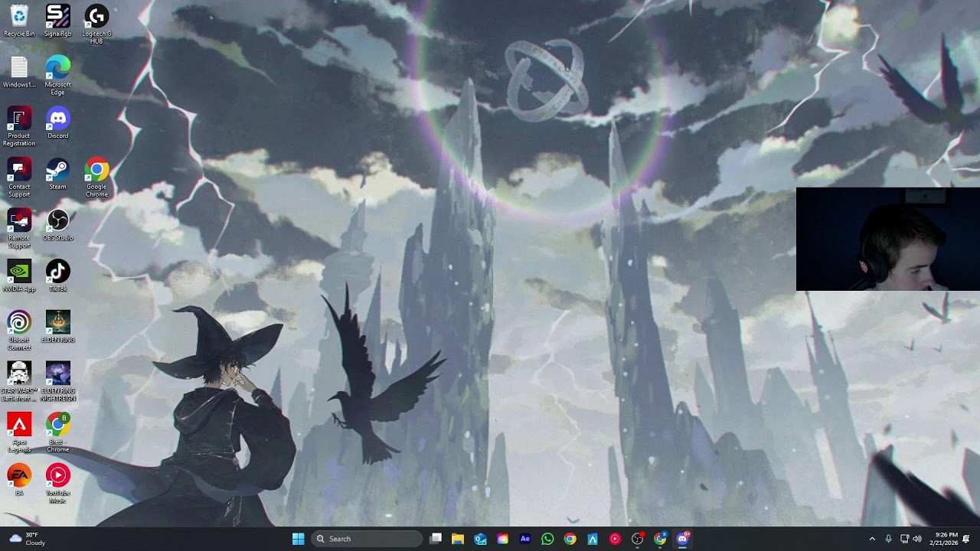Select the Logitech G HUB desktop shortcut

[x=96, y=24]
